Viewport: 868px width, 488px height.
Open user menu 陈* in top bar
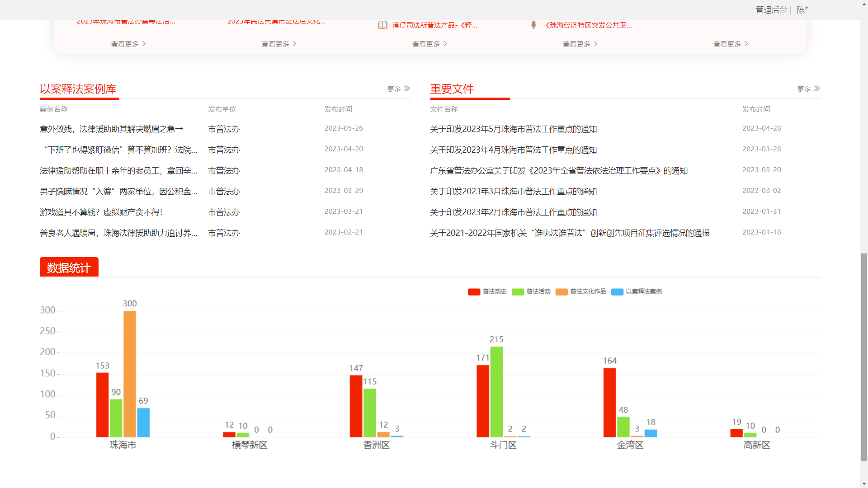(802, 10)
